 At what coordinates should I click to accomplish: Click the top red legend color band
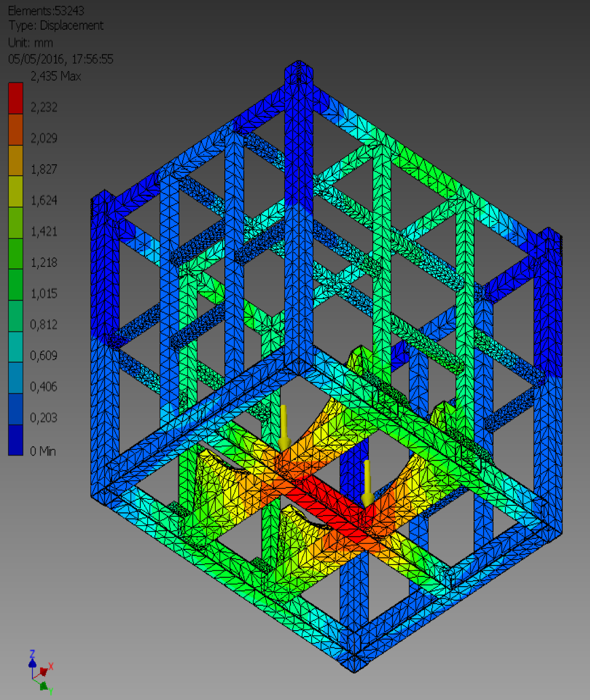pyautogui.click(x=16, y=98)
